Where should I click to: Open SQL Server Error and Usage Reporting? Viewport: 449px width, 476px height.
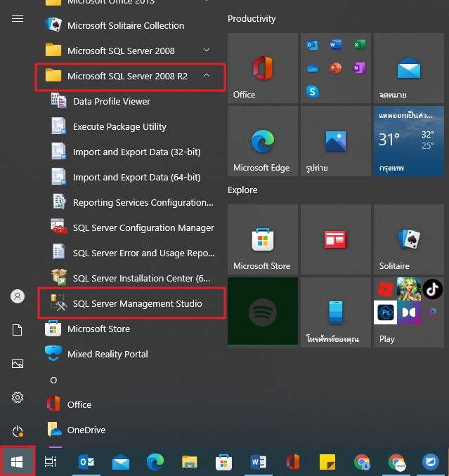[131, 253]
